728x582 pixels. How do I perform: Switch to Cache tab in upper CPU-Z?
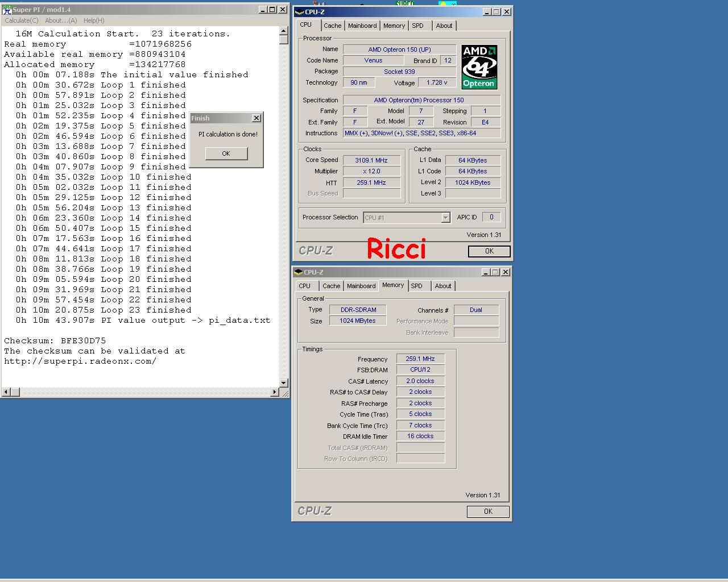point(333,26)
